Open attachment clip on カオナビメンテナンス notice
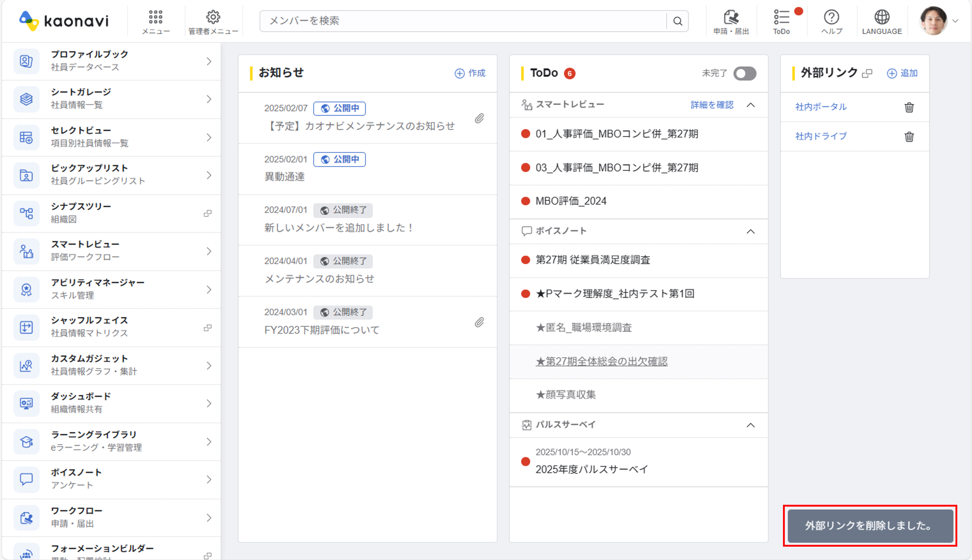Screen dimensions: 972x560 click(479, 118)
